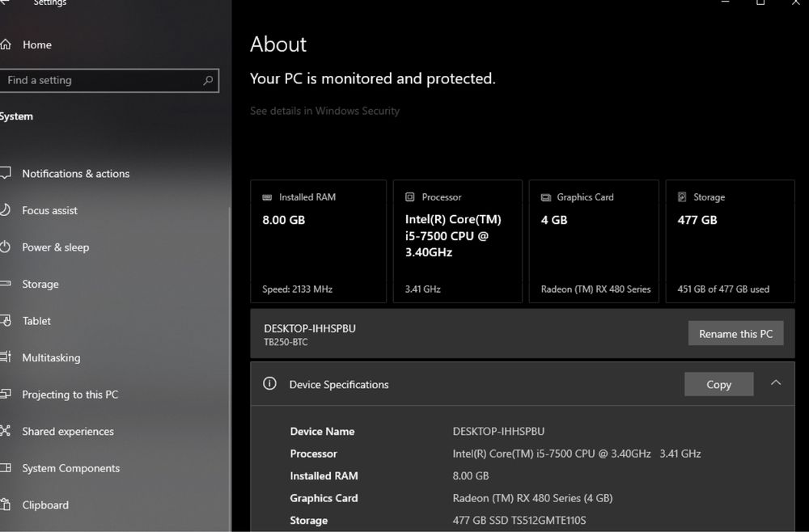Click the Home icon in sidebar
The image size is (809, 532).
tap(5, 44)
